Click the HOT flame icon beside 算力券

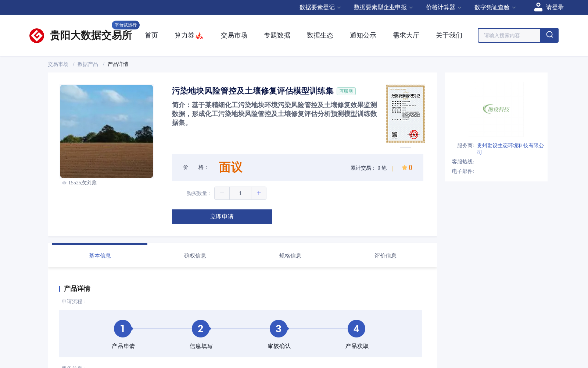(200, 36)
